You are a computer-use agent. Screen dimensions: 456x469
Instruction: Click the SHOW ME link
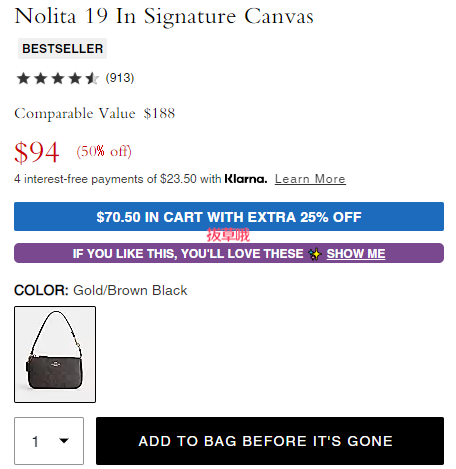click(356, 254)
